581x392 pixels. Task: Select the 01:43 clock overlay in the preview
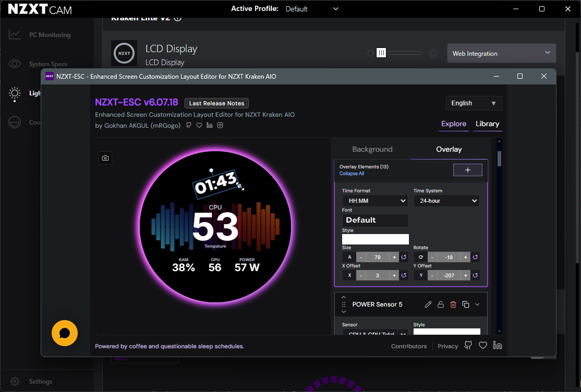[215, 183]
